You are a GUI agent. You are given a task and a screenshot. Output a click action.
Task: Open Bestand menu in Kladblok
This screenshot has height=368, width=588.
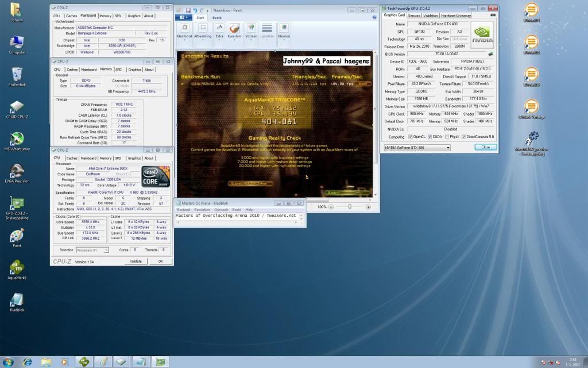(184, 209)
